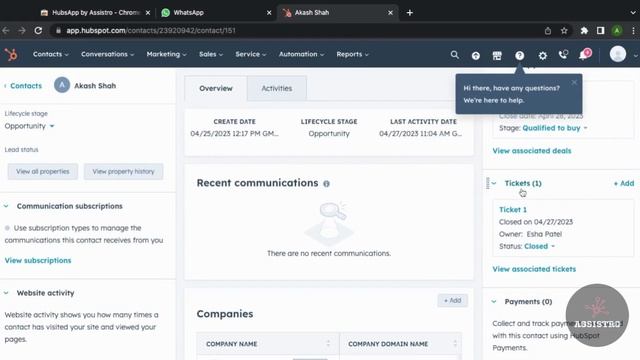
Task: Open the Automation navigation menu
Action: [301, 54]
